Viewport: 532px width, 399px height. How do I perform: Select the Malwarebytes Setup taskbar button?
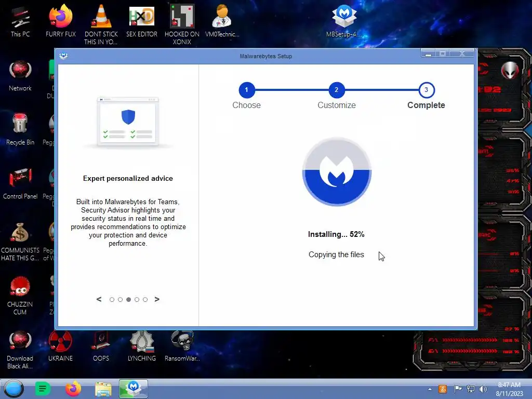click(134, 389)
